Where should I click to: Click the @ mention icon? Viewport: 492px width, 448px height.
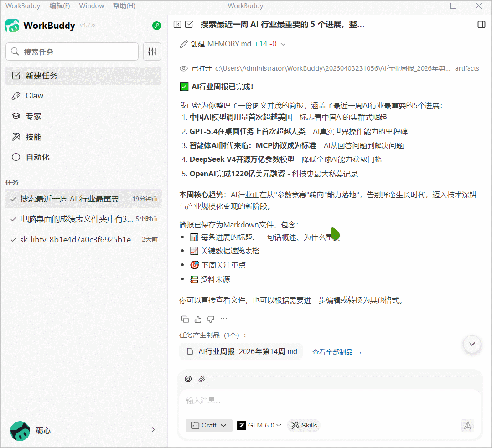[x=188, y=379]
